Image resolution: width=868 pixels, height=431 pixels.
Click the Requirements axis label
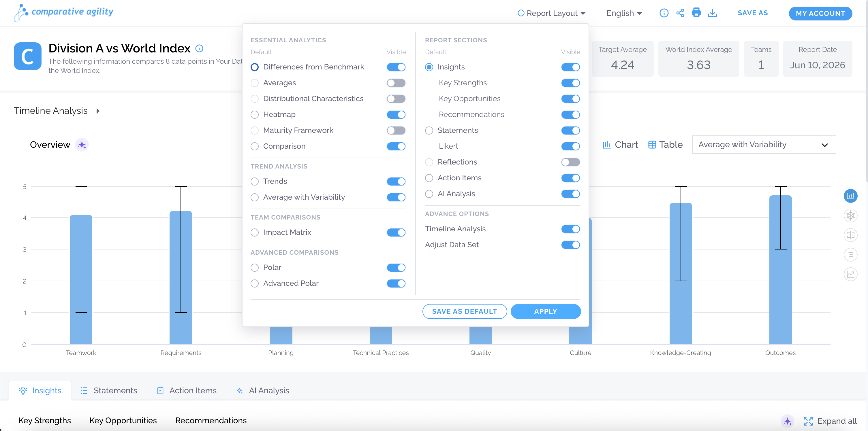click(181, 353)
